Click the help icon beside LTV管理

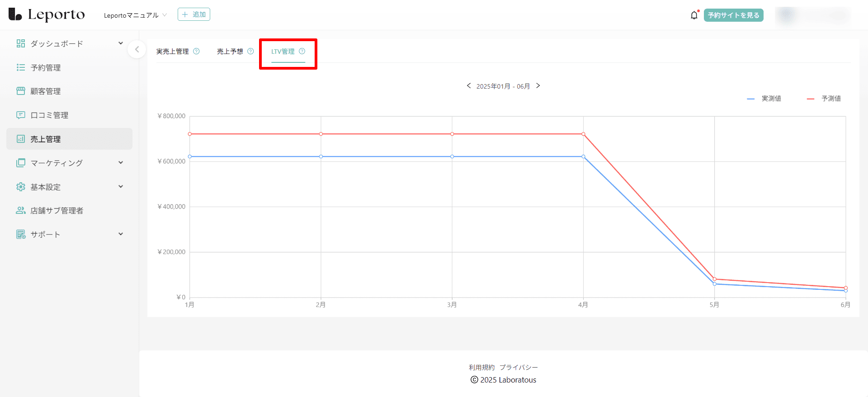point(302,51)
